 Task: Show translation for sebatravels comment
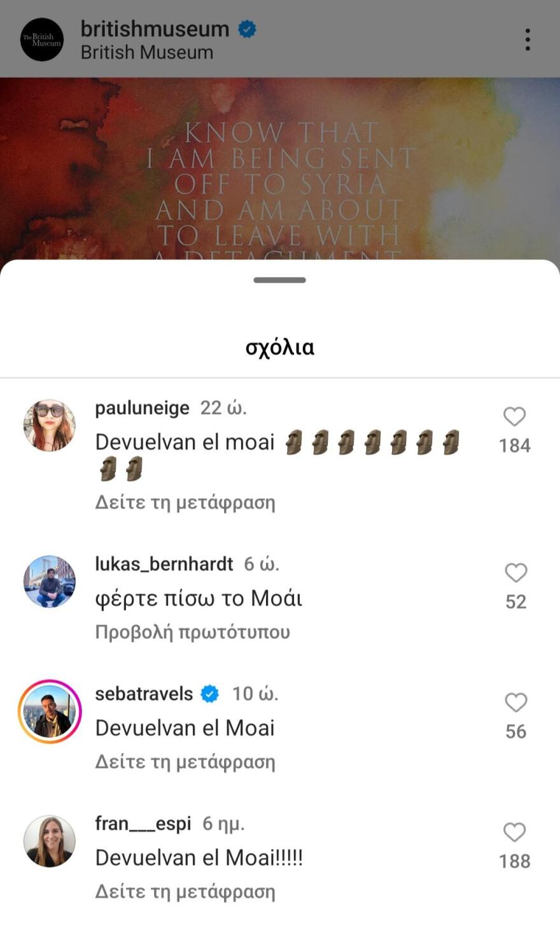click(x=185, y=762)
